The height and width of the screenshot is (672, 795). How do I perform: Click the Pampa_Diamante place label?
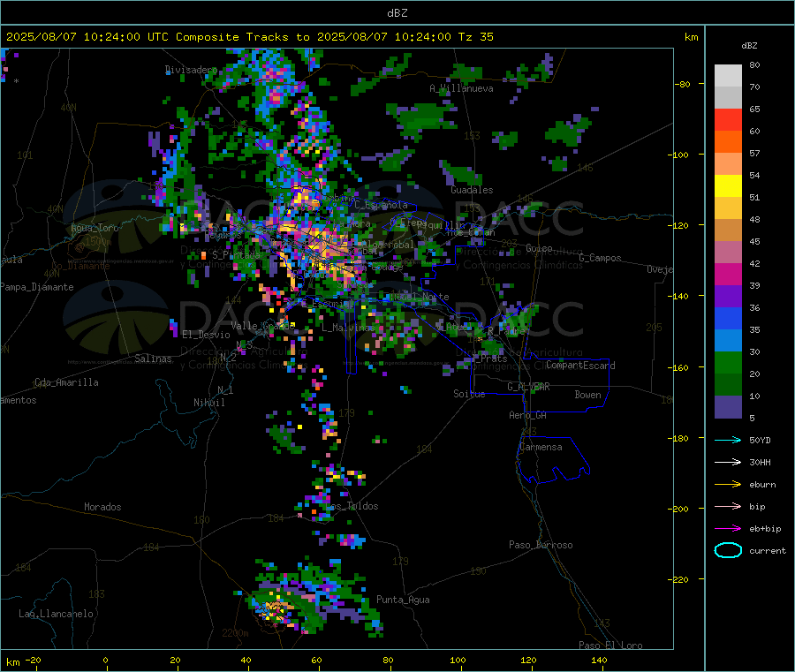(x=37, y=287)
